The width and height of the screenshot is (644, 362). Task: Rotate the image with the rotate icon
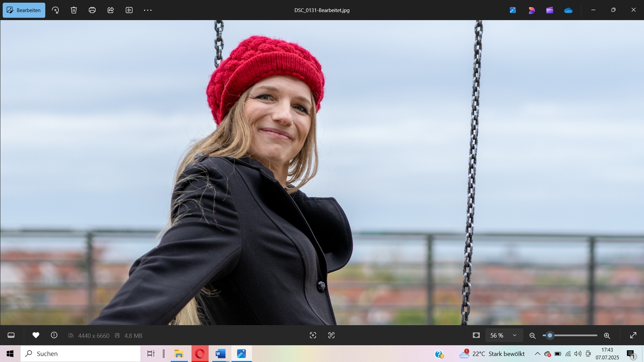55,10
